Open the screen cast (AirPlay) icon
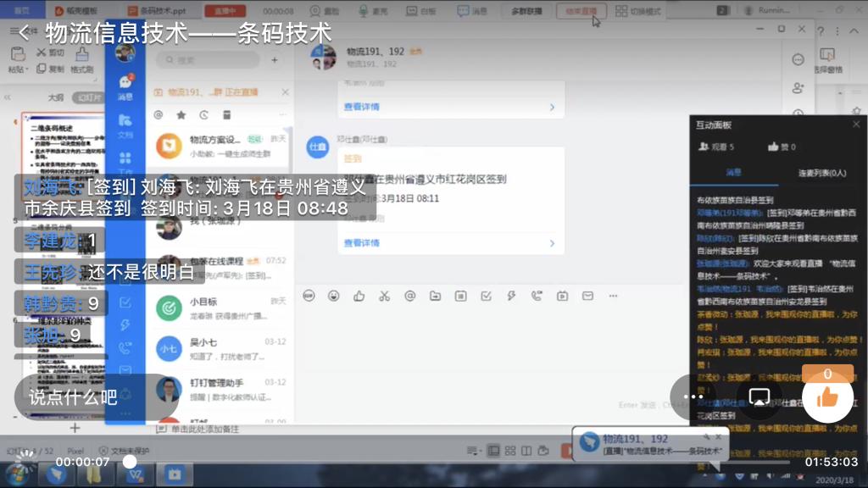Viewport: 868px width, 488px height. click(x=759, y=396)
